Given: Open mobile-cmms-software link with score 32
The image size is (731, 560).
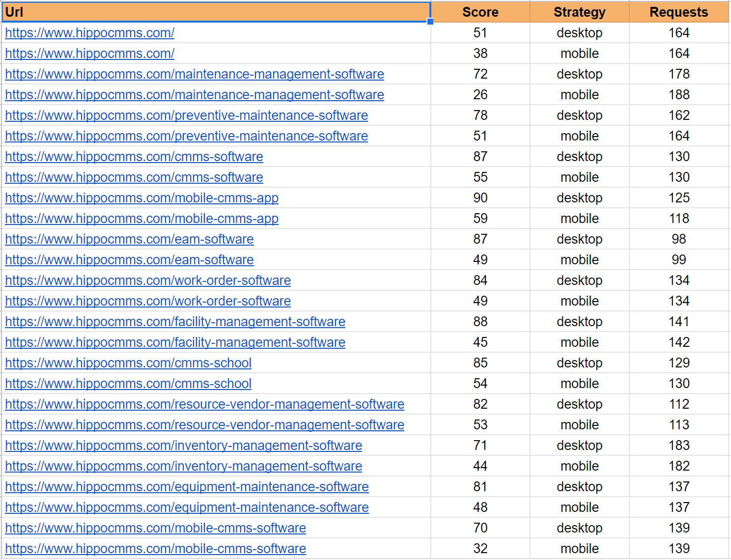Looking at the screenshot, I should point(156,549).
